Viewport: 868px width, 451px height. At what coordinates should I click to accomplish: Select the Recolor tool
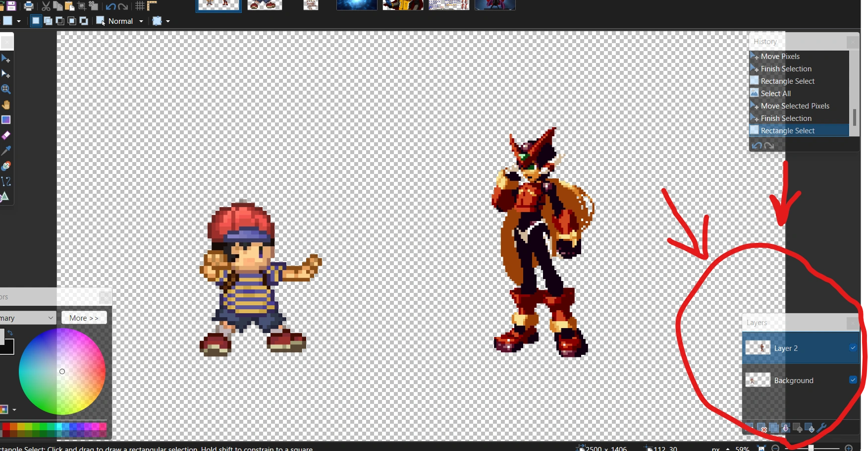[6, 166]
